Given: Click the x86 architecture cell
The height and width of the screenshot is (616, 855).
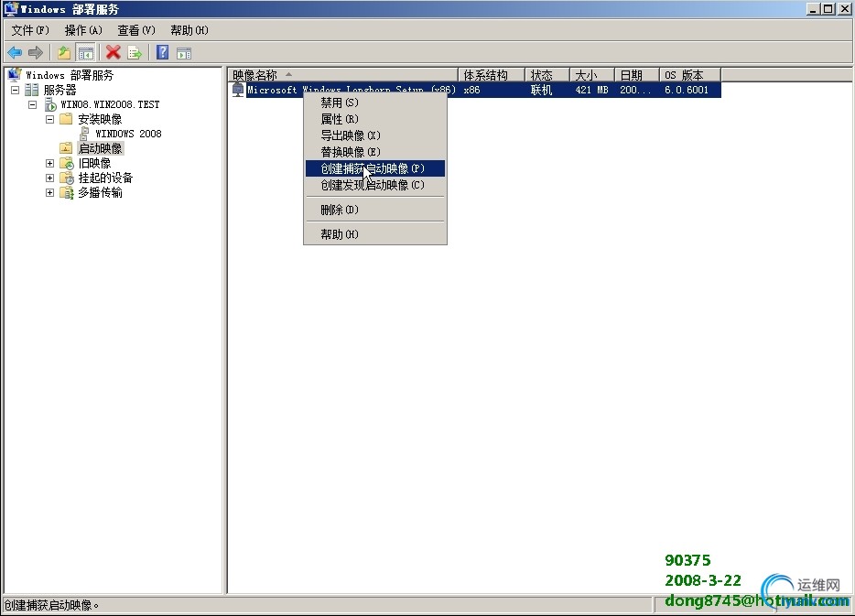Looking at the screenshot, I should 471,90.
